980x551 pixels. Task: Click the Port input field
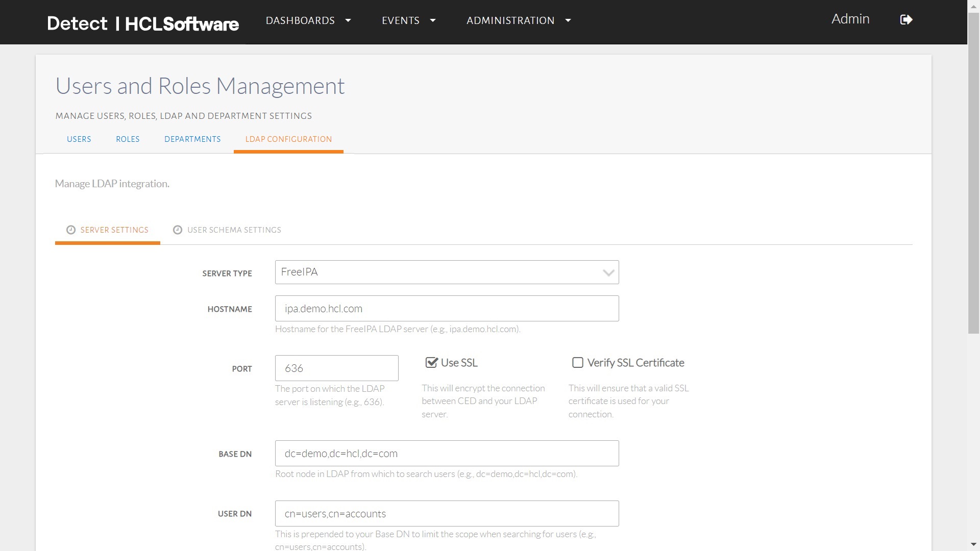pos(336,368)
